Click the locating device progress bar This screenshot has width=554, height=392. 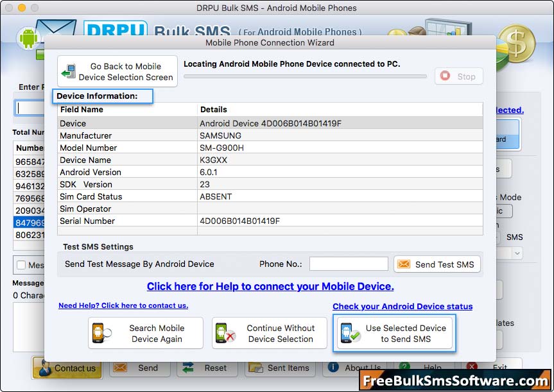tap(306, 76)
